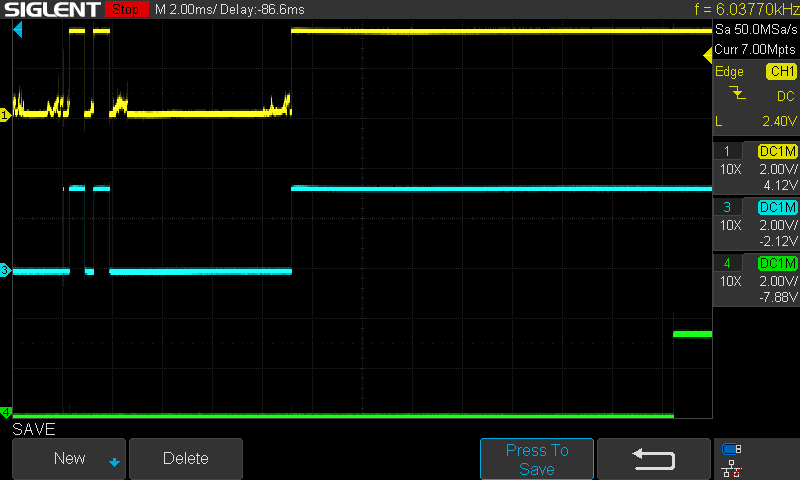Image resolution: width=800 pixels, height=480 pixels.
Task: Select the M 2.00ms timebase readout
Action: click(x=186, y=9)
